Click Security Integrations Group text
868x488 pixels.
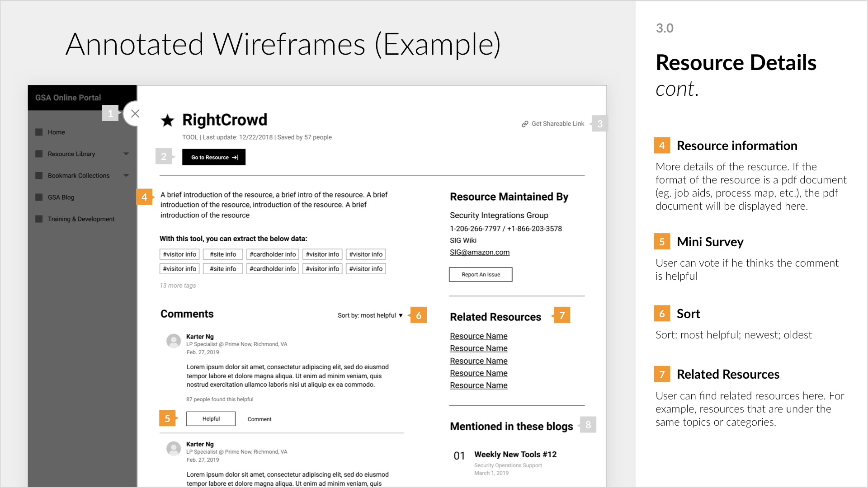click(x=499, y=216)
